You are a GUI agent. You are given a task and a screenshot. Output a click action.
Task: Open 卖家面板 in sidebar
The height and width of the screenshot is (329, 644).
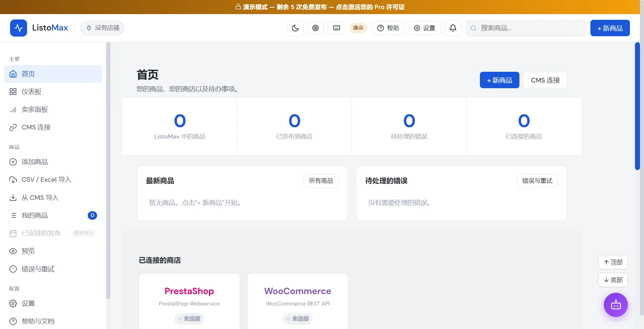tap(53, 109)
